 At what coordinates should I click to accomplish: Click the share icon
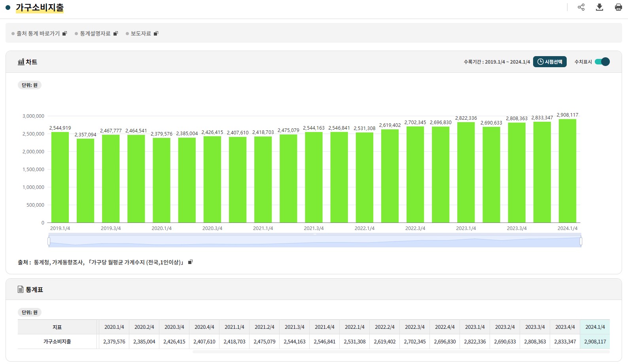pos(581,7)
